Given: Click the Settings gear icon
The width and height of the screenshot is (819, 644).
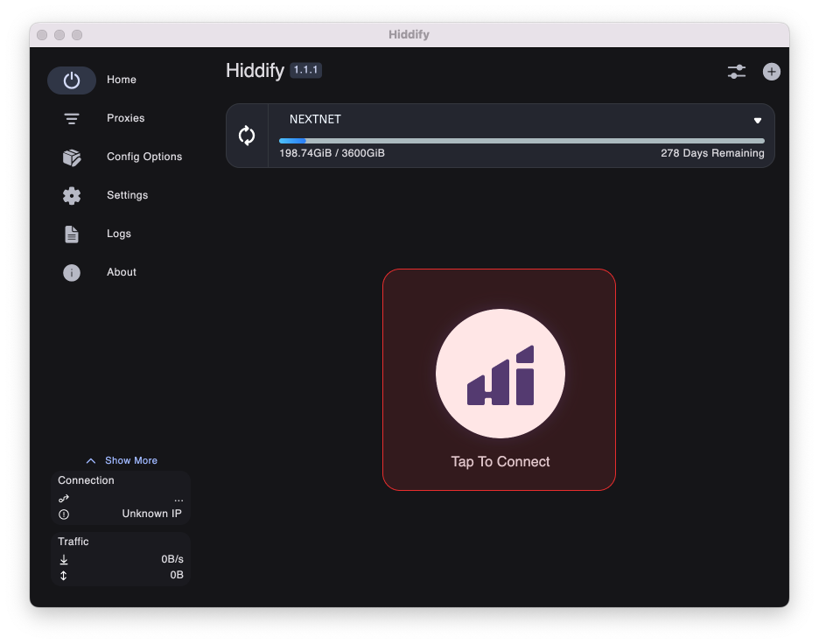Looking at the screenshot, I should [72, 196].
